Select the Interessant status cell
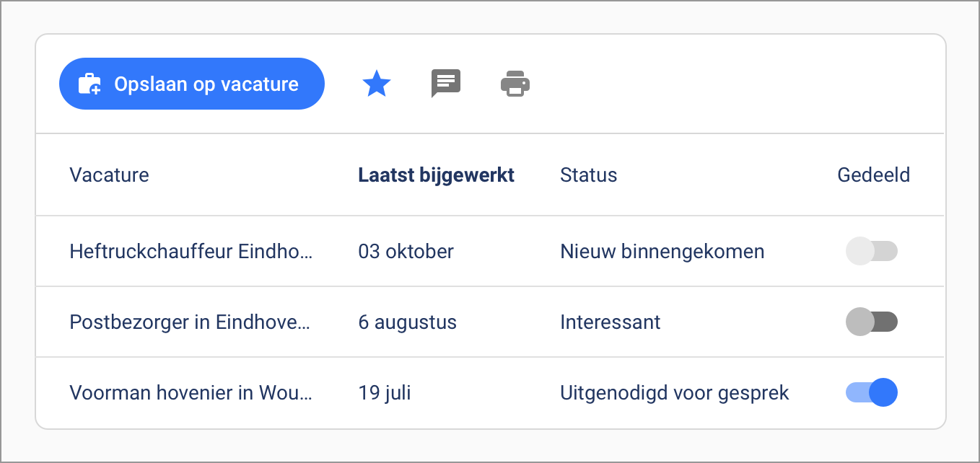Viewport: 980px width, 463px height. click(610, 322)
